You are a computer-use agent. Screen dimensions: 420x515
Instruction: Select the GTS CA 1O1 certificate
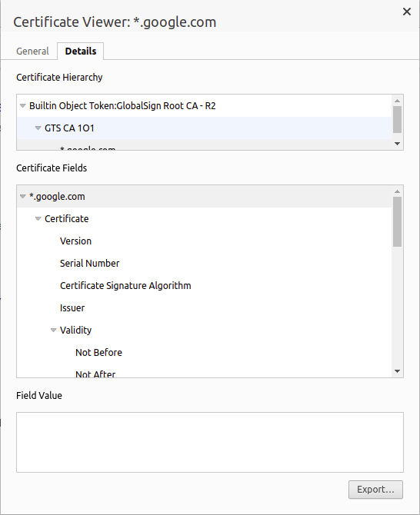205,128
